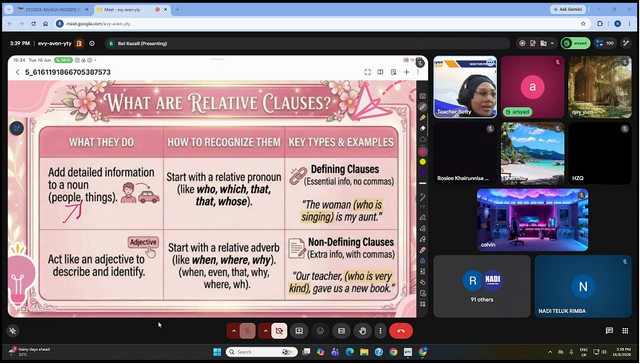Switch to the BAHASA INGGERIS browser tab
Screen dimensions: 640x364
(x=52, y=9)
